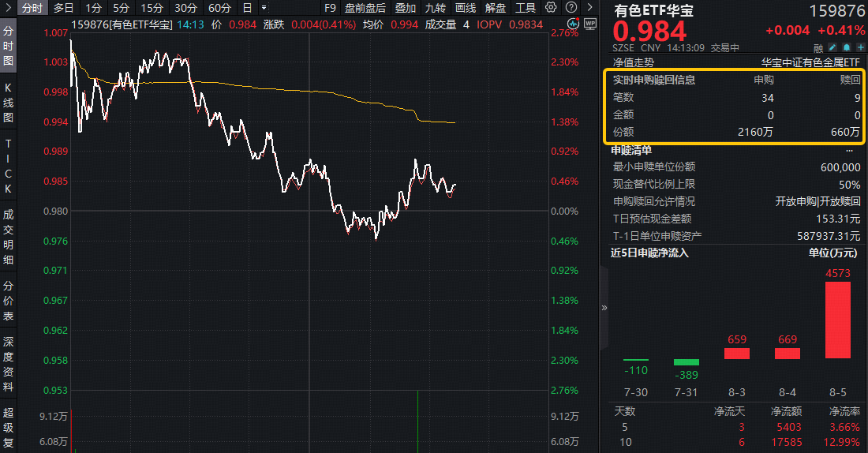
Task: Select the 日 daily period
Action: coord(248,8)
